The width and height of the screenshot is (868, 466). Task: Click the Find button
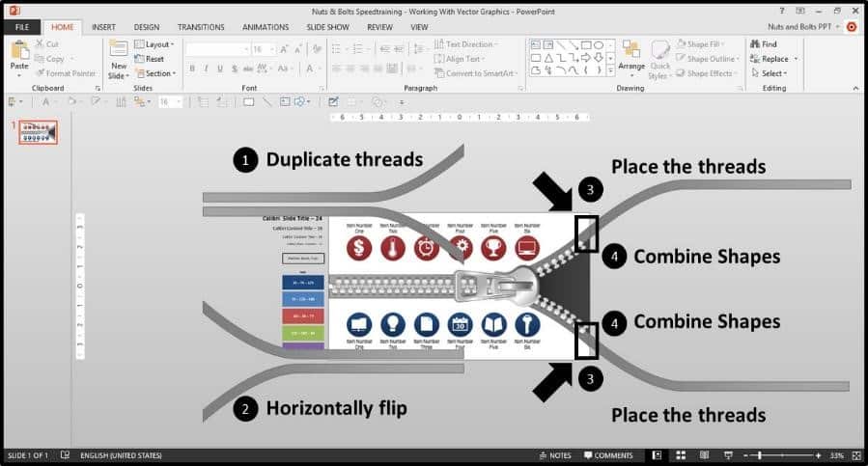pyautogui.click(x=764, y=44)
